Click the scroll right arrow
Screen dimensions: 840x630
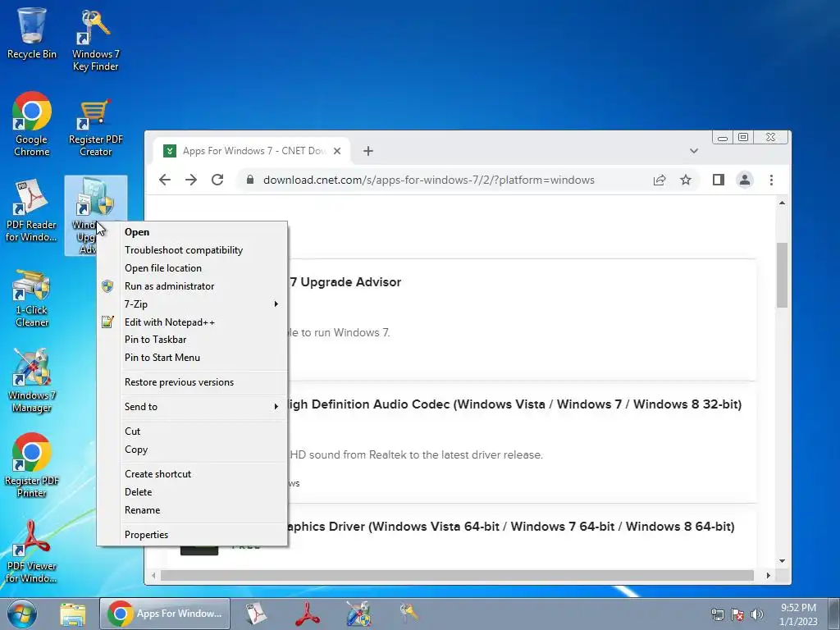coord(768,575)
